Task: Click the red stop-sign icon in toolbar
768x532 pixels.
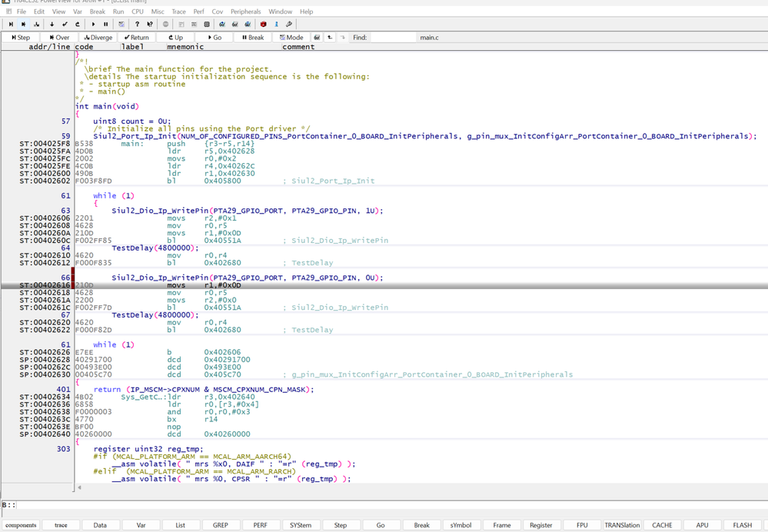Action: tap(263, 25)
